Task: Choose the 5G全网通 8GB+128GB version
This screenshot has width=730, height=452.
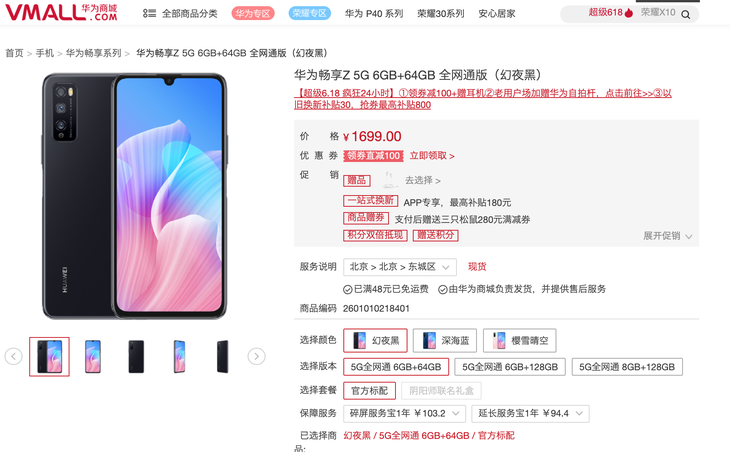Action: (627, 367)
